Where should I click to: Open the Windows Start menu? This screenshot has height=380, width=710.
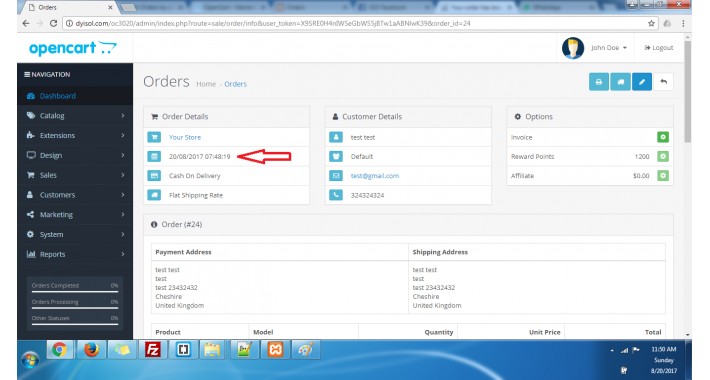30,360
